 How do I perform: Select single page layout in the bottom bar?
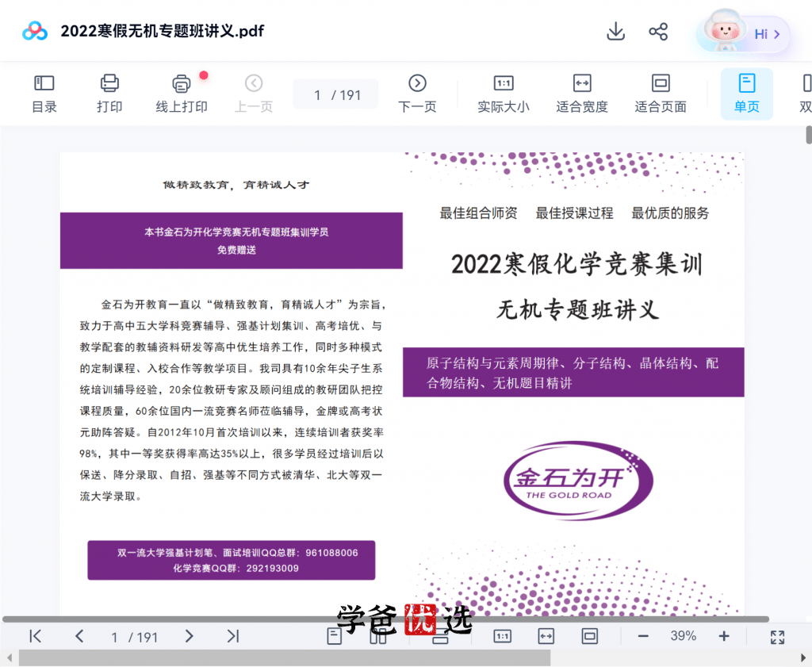tap(335, 636)
